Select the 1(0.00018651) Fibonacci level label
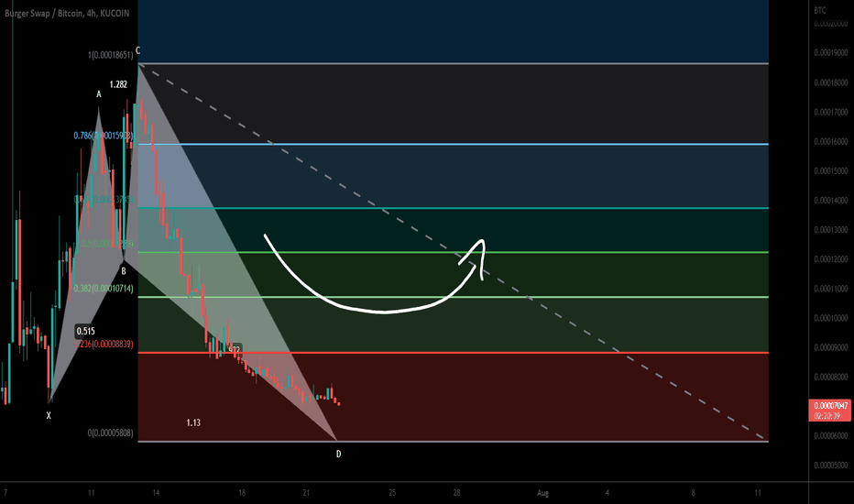Image resolution: width=854 pixels, height=504 pixels. [x=111, y=55]
